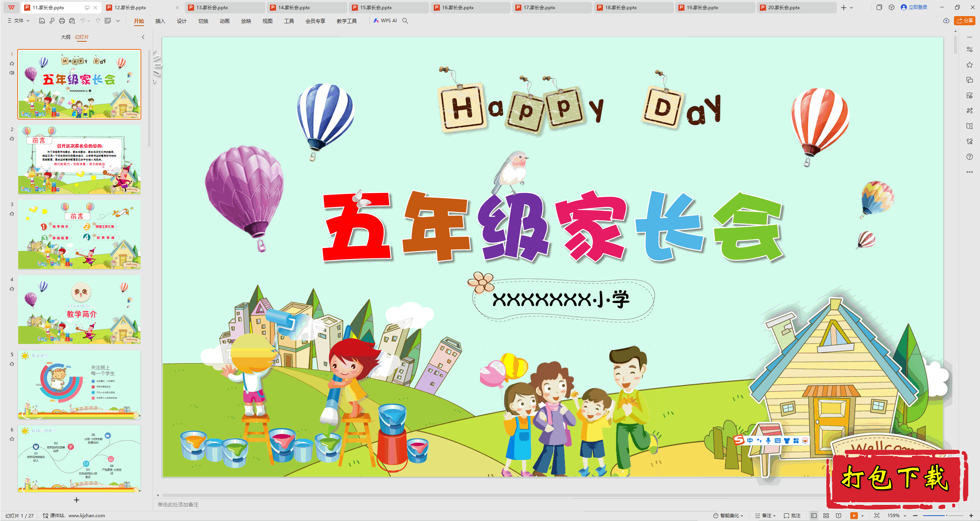Click the search magnifier icon

[x=405, y=21]
